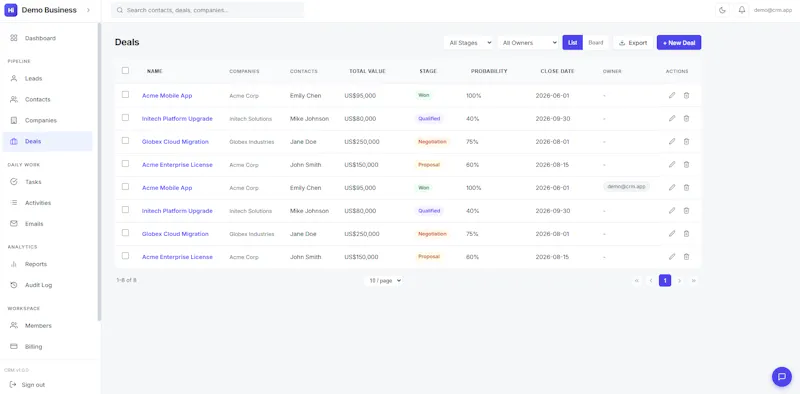
Task: Click the Billing card icon in sidebar
Action: tap(14, 347)
